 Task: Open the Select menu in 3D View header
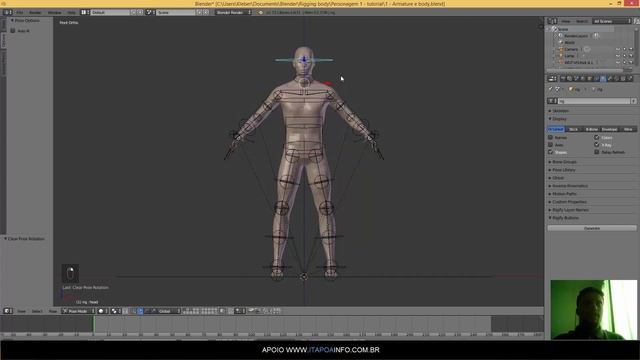coord(37,311)
